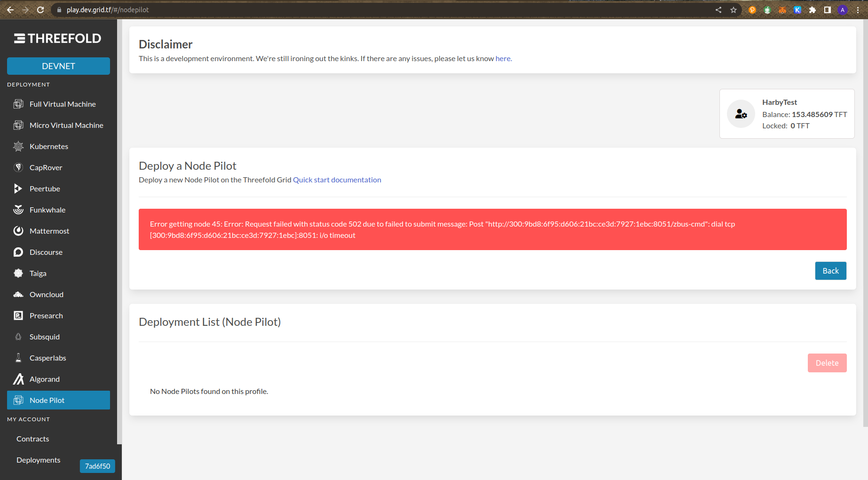Open the Deployments section
868x480 pixels.
click(38, 460)
